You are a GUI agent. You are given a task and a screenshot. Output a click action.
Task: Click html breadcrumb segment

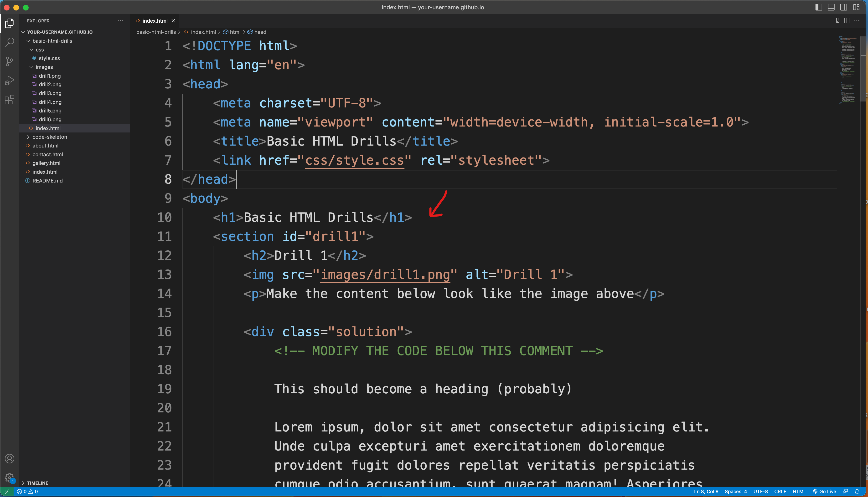point(235,32)
